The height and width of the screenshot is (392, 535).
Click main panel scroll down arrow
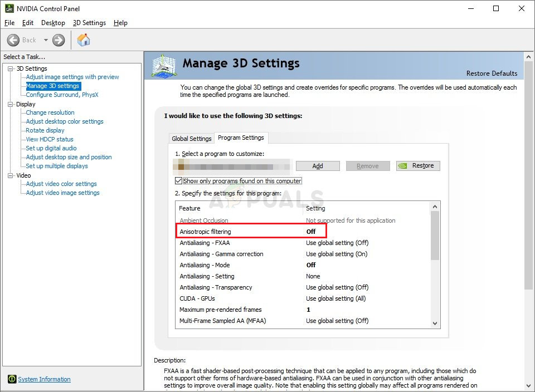[528, 386]
